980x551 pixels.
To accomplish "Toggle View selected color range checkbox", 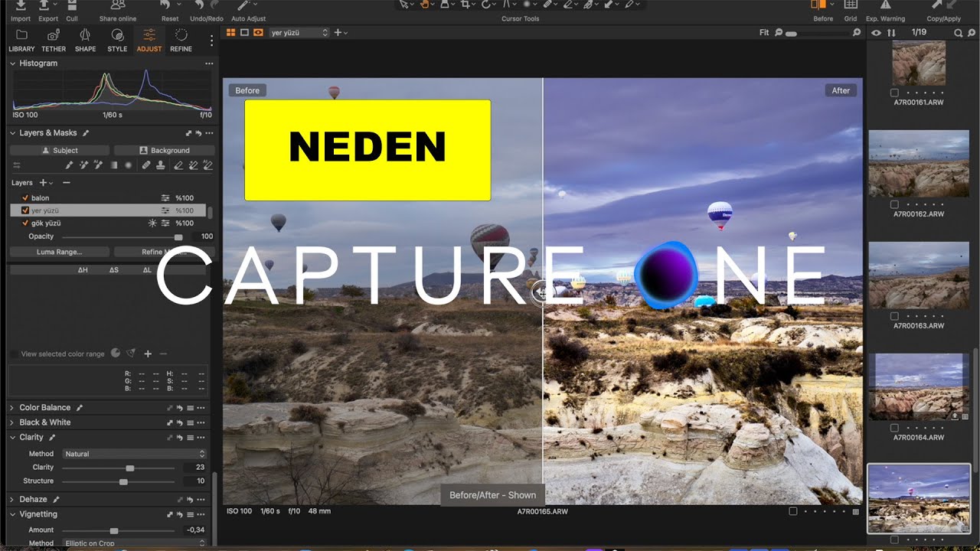I will [15, 354].
